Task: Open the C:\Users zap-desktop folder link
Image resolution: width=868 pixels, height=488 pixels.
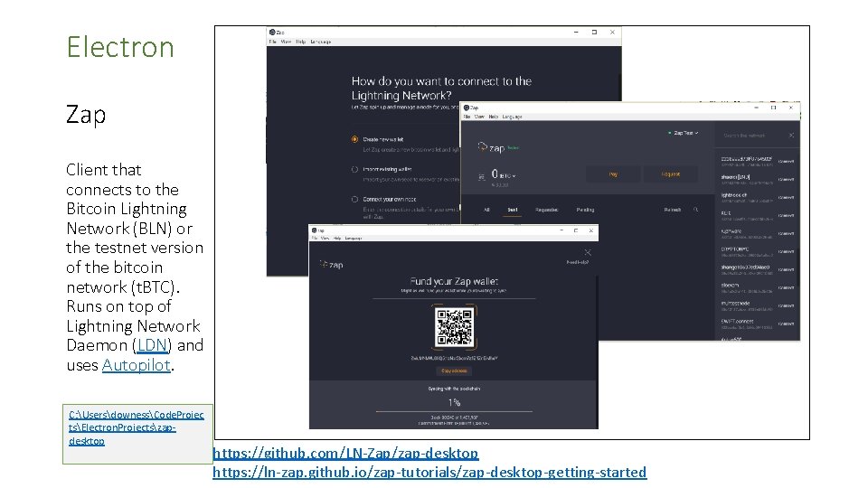Action: pos(137,427)
